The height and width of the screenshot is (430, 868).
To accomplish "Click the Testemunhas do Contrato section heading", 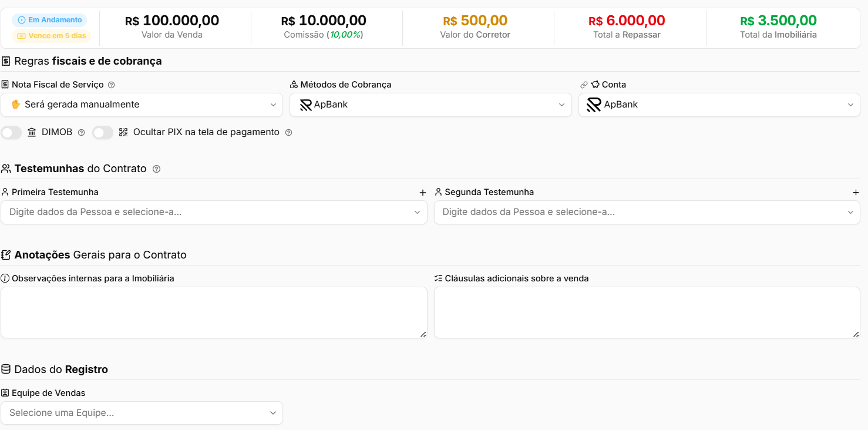I will (x=80, y=169).
